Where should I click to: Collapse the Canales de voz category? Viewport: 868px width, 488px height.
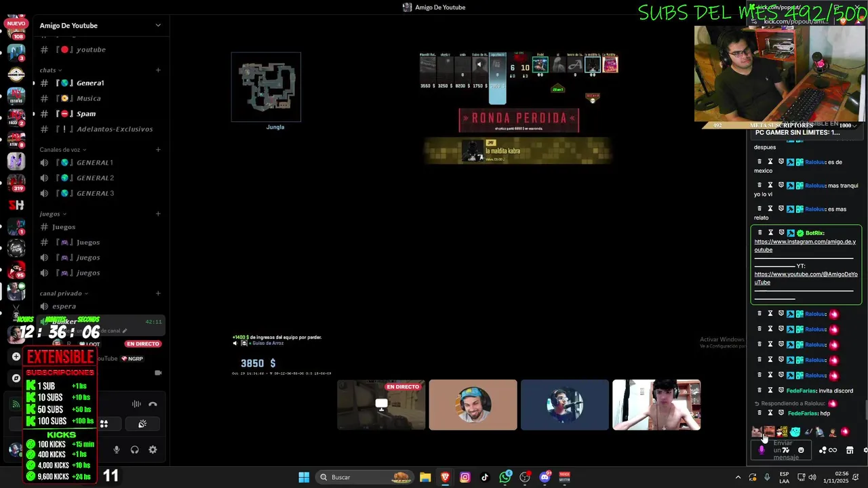[63, 149]
